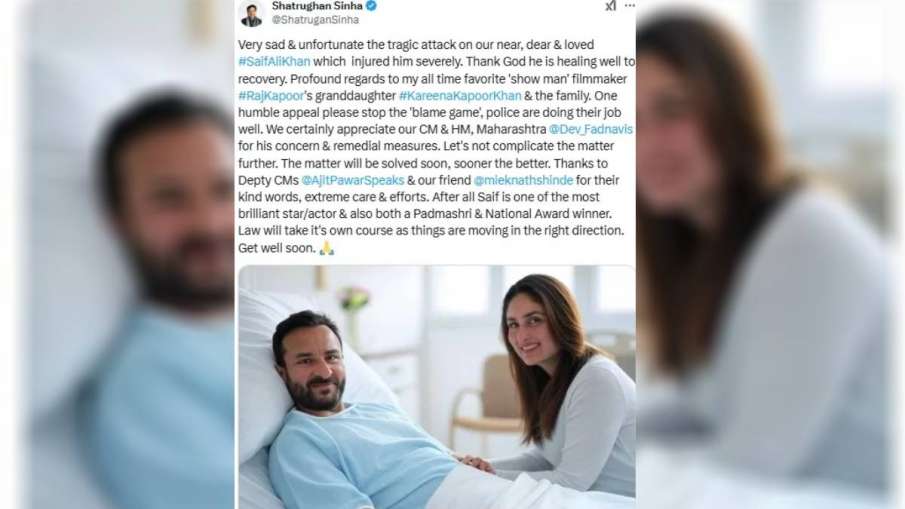Go to the @mieknathshinde mention
Image resolution: width=905 pixels, height=509 pixels.
click(523, 180)
